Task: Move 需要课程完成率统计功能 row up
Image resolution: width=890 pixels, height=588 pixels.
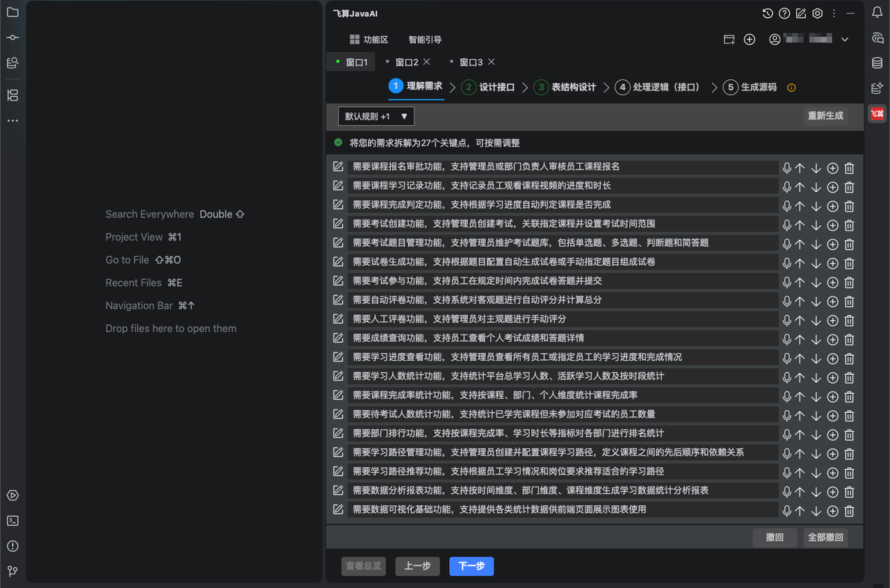Action: tap(800, 396)
